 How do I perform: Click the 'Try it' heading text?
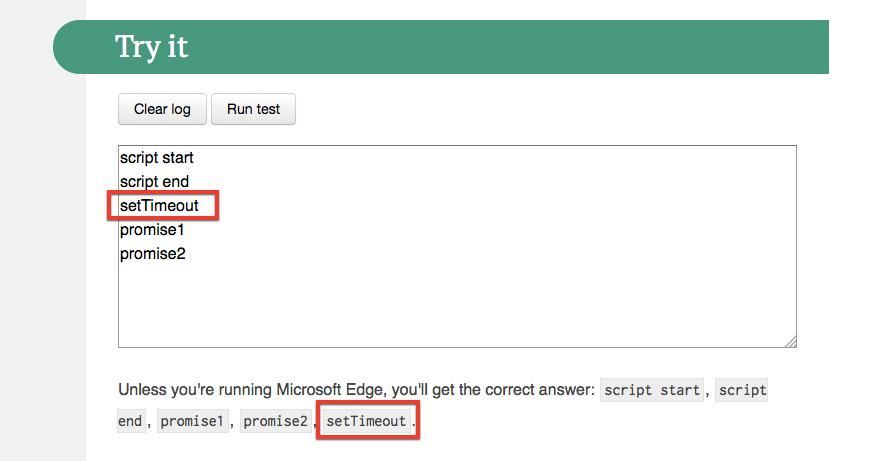point(152,47)
